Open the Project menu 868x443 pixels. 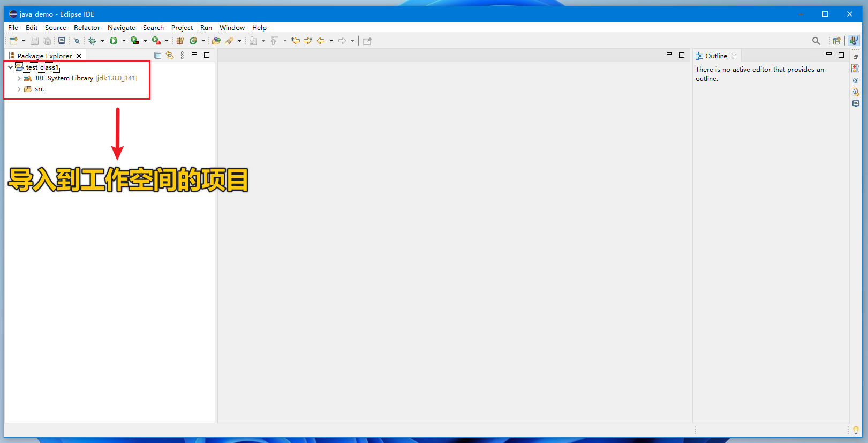click(182, 28)
